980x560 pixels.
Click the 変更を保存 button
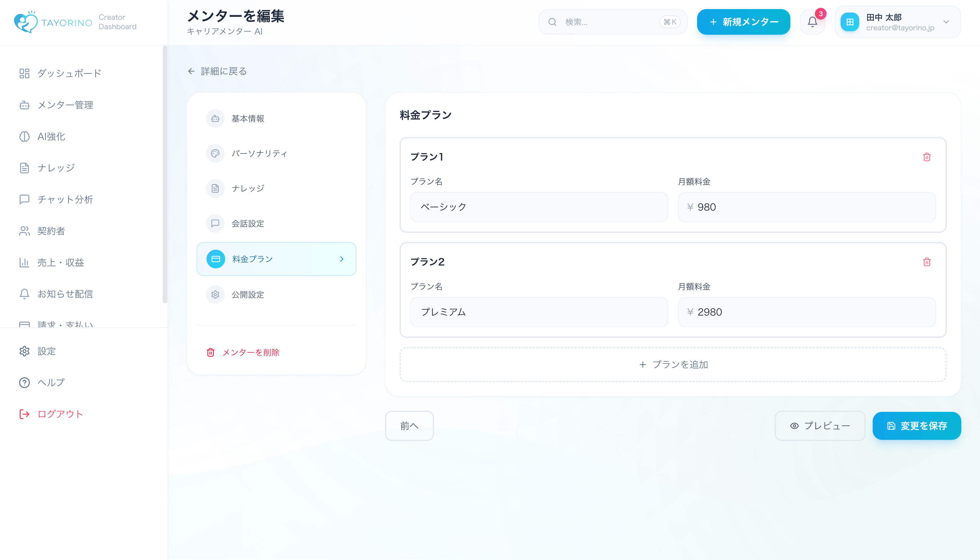tap(916, 426)
